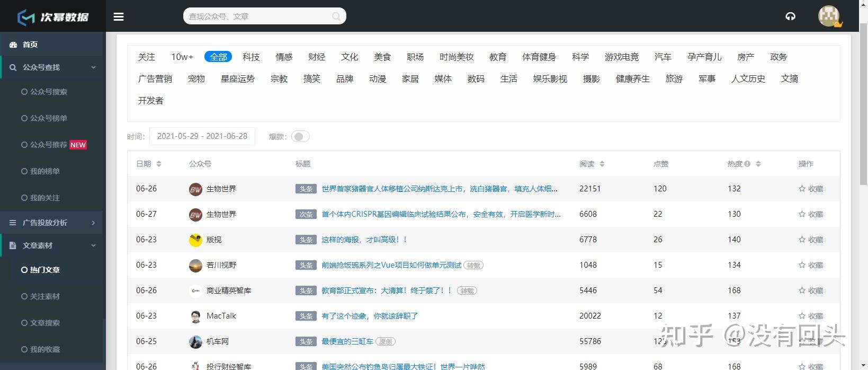Select the 关注 category filter
Viewport: 868px width, 370px height.
(x=147, y=57)
